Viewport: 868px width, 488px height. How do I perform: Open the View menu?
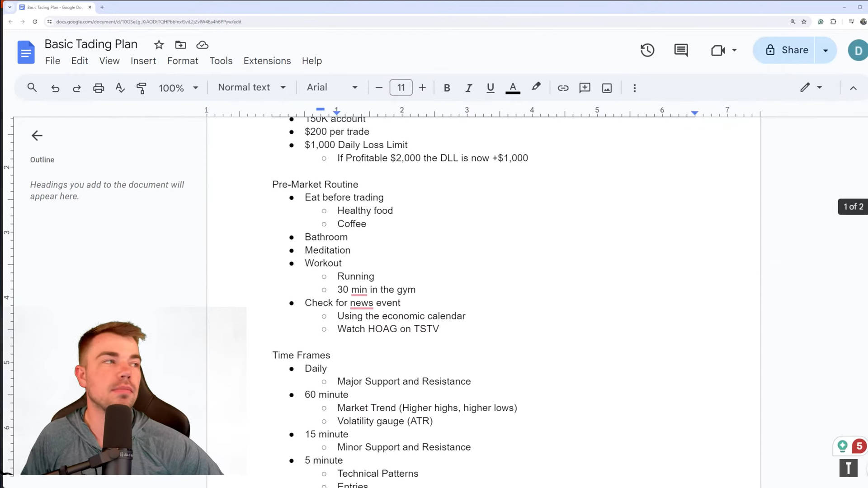click(109, 61)
